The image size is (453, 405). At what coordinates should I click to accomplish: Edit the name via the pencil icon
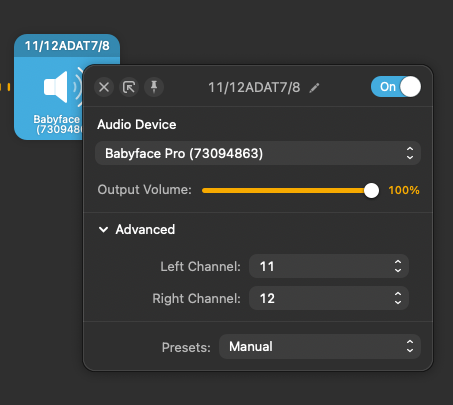314,88
